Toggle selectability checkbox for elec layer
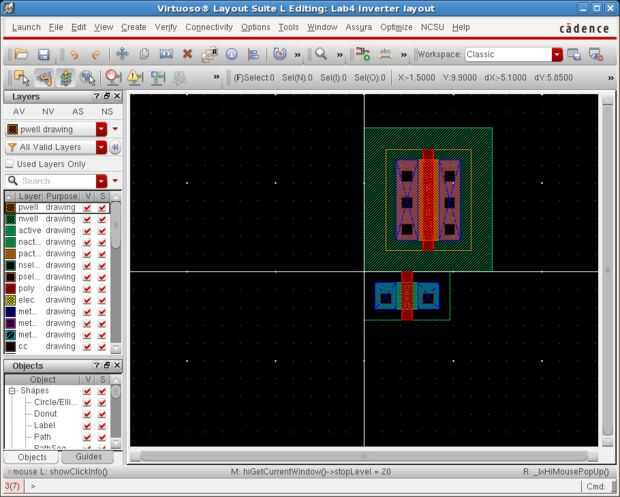620x497 pixels. [102, 300]
